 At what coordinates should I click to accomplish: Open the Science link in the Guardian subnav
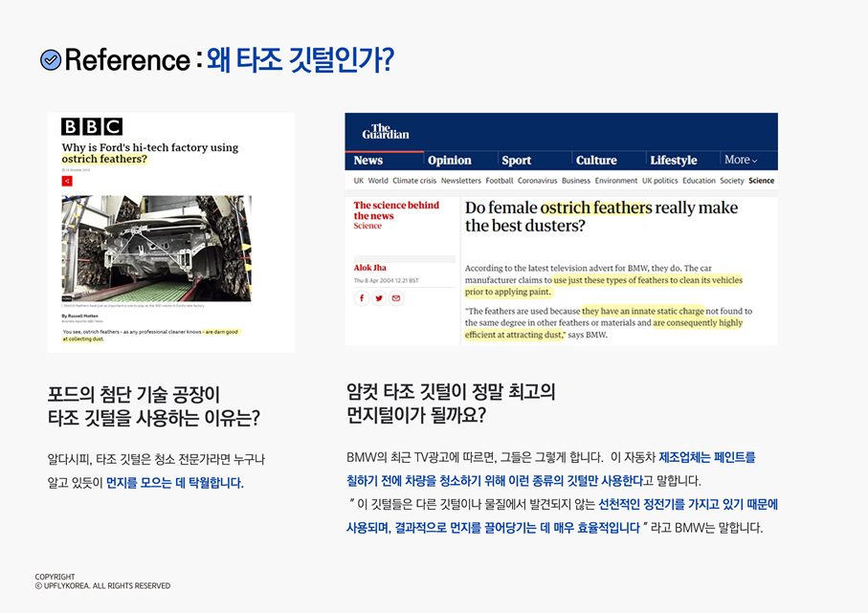coord(762,180)
